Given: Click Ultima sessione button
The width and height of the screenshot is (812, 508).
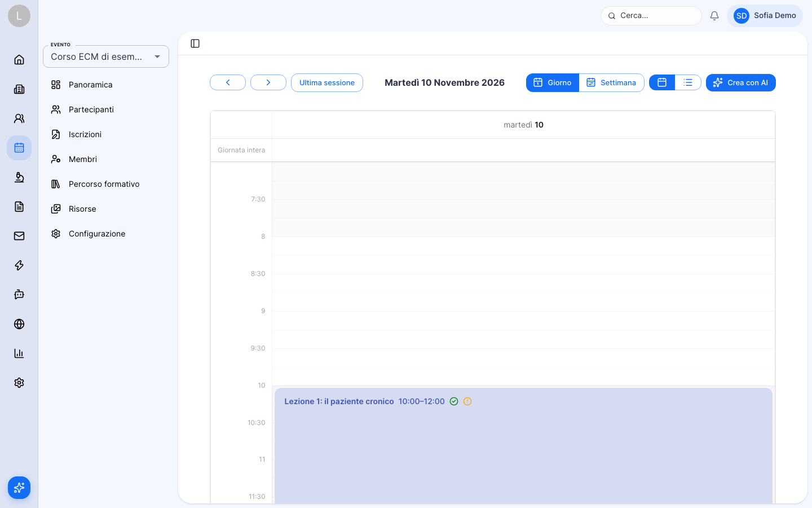Looking at the screenshot, I should pos(327,82).
